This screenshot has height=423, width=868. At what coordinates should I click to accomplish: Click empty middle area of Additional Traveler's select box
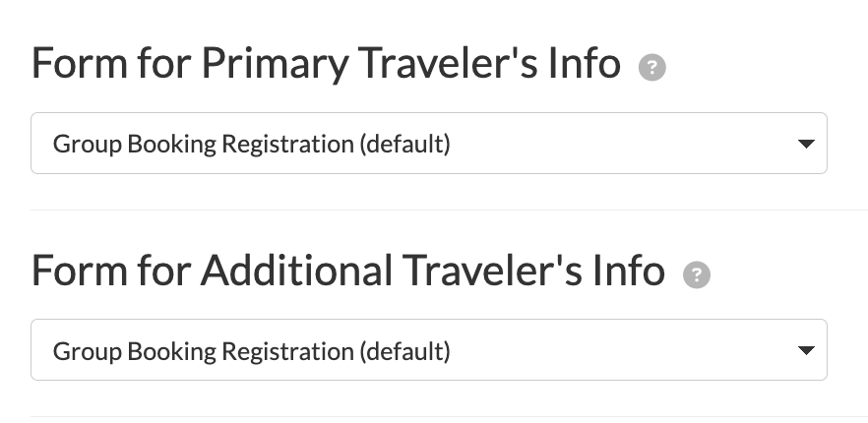click(620, 351)
